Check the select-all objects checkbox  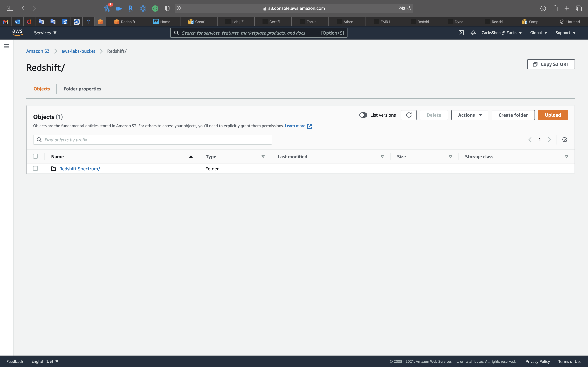pos(35,156)
